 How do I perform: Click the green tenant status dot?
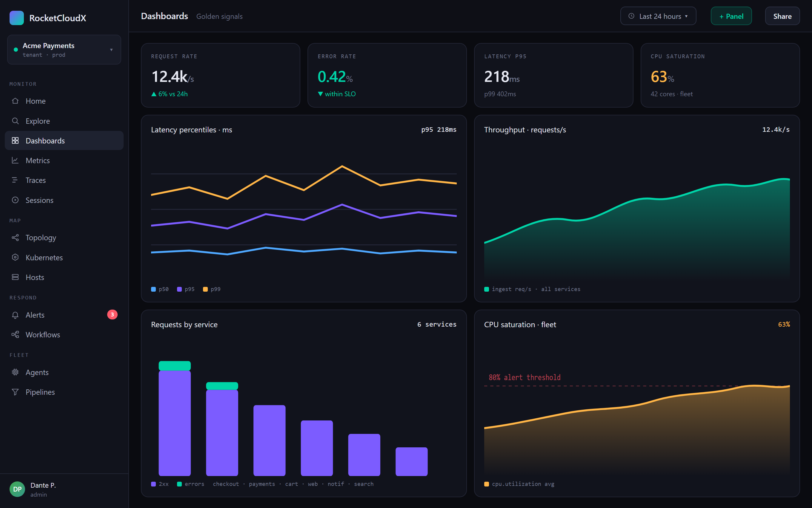[16, 50]
